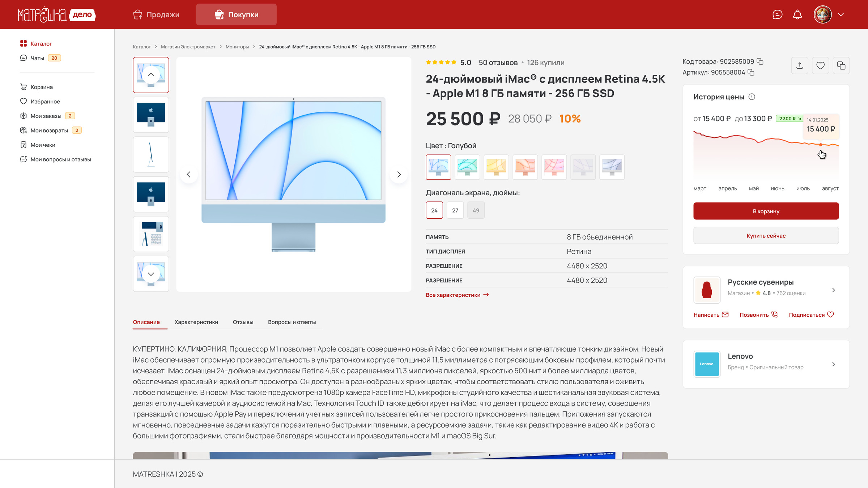868x488 pixels.
Task: Go to Каталог breadcrumb
Action: click(x=142, y=47)
